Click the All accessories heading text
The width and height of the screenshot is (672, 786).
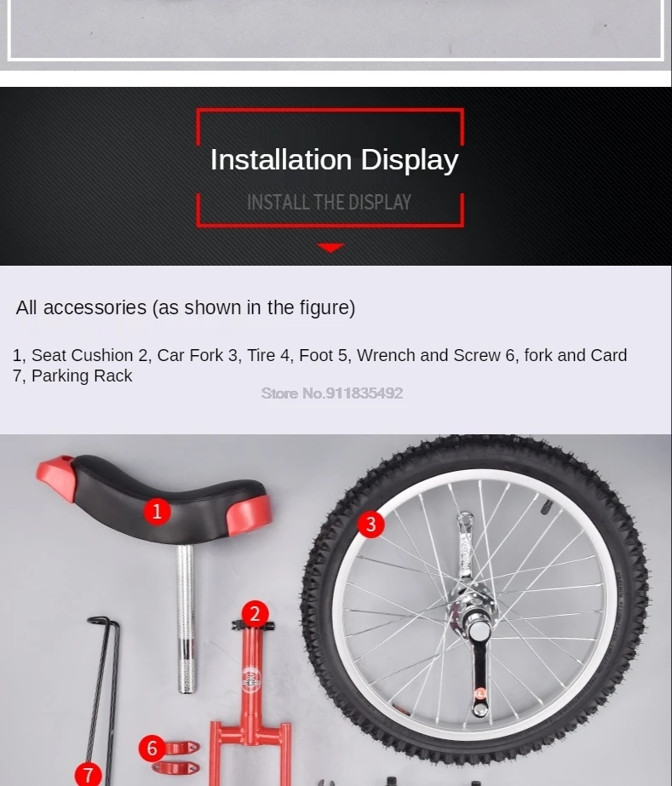pos(186,307)
